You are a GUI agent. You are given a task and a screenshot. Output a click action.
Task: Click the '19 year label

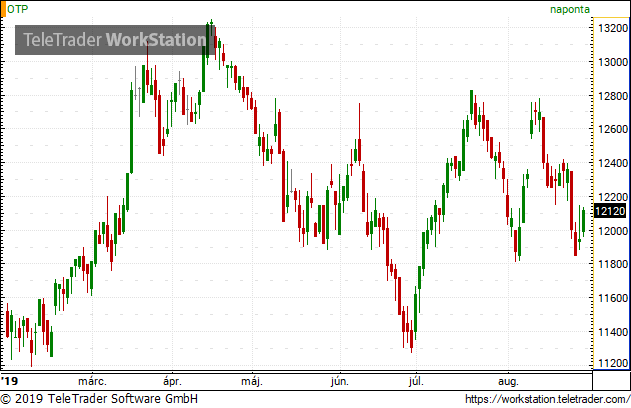(x=9, y=381)
